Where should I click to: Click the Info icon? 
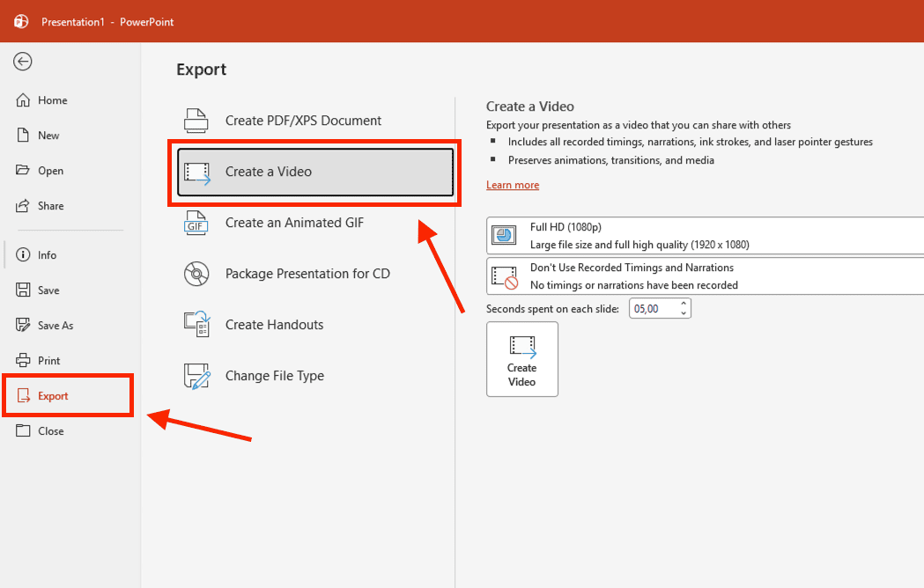point(23,254)
